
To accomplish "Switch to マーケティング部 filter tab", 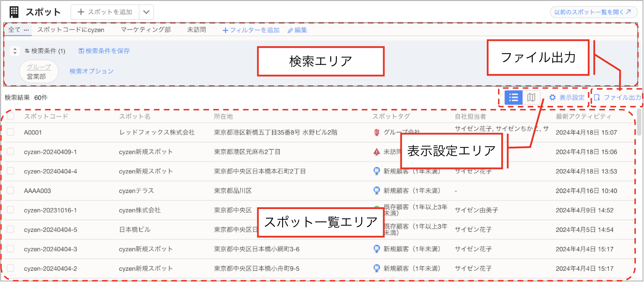I will 146,30.
